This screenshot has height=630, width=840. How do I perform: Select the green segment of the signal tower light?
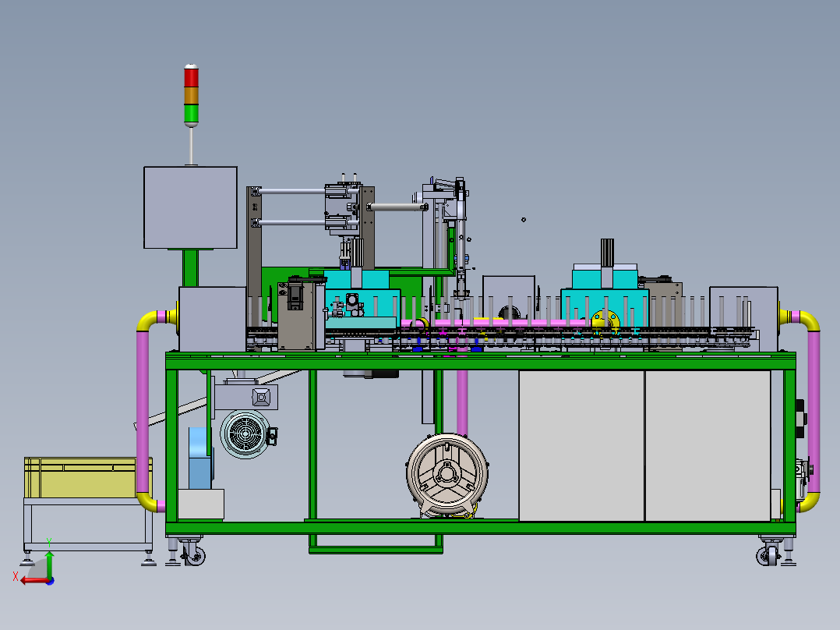(x=191, y=114)
